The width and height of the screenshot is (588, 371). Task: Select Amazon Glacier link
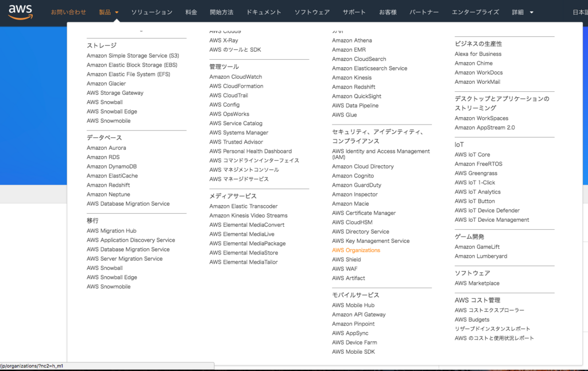tap(106, 84)
